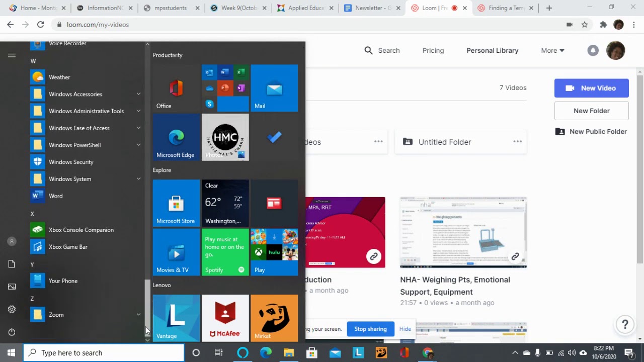Open the Mail tile

coord(274,88)
